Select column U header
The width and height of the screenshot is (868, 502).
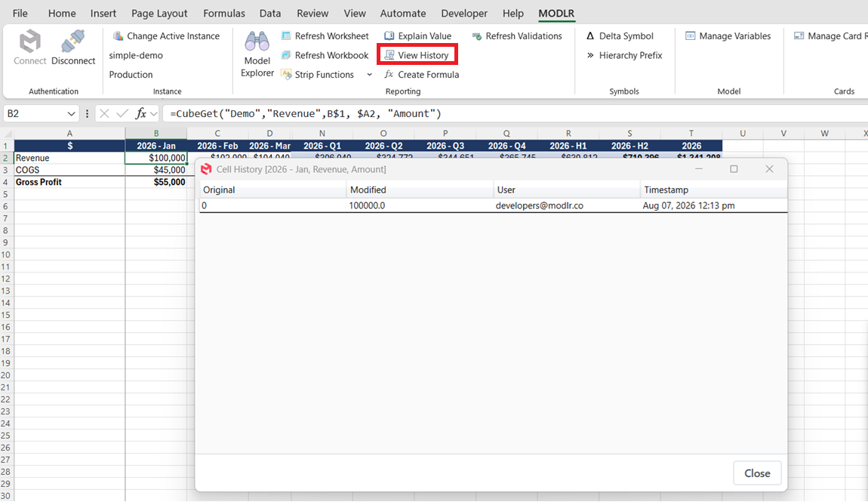743,134
